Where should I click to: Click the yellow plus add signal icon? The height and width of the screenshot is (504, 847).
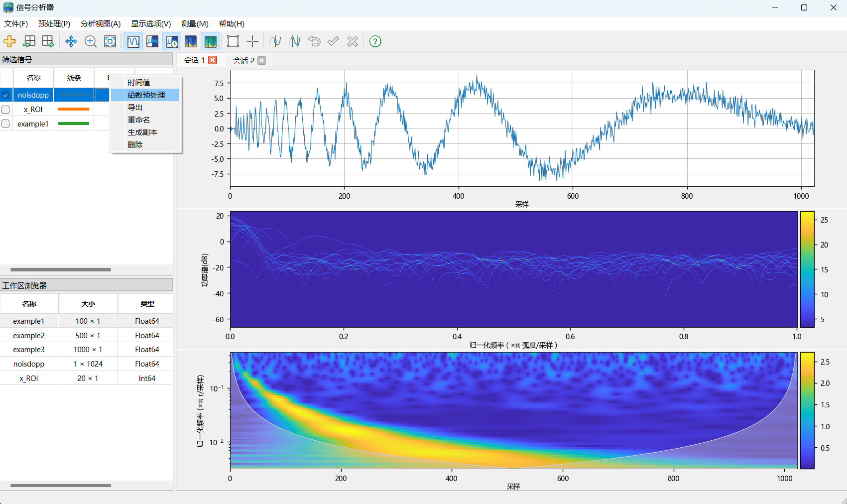tap(9, 41)
